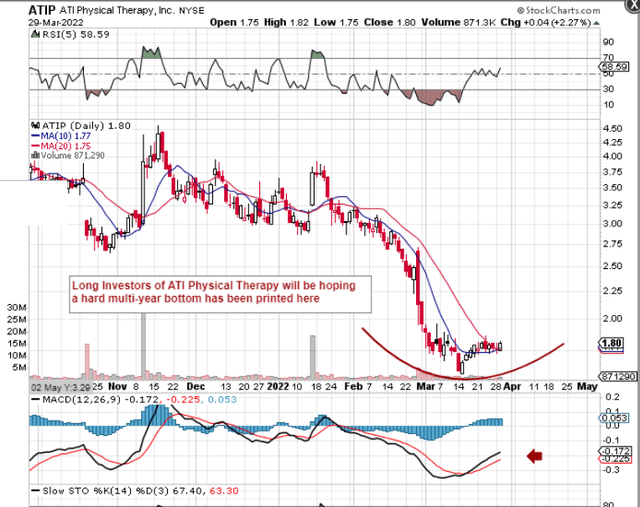Click the Low 1.75 quote value
640x507 pixels.
pos(336,22)
